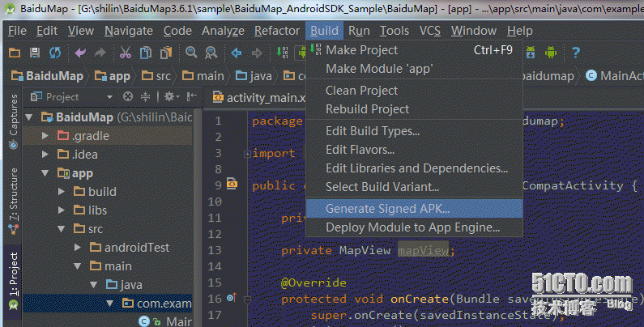Viewport: 644px width, 327px height.
Task: Click the Back navigation arrow icon
Action: click(237, 53)
